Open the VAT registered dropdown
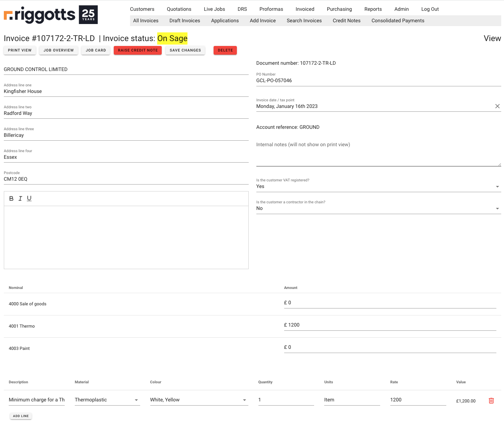 tap(378, 187)
